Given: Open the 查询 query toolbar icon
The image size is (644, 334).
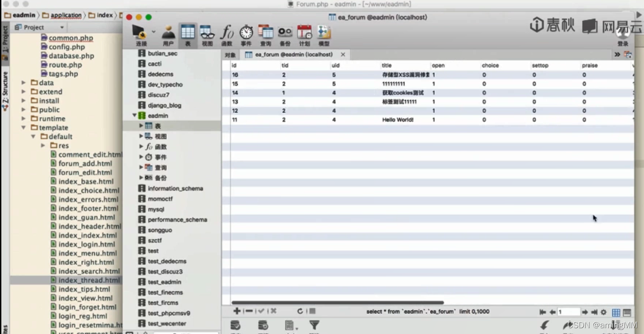Looking at the screenshot, I should [265, 35].
